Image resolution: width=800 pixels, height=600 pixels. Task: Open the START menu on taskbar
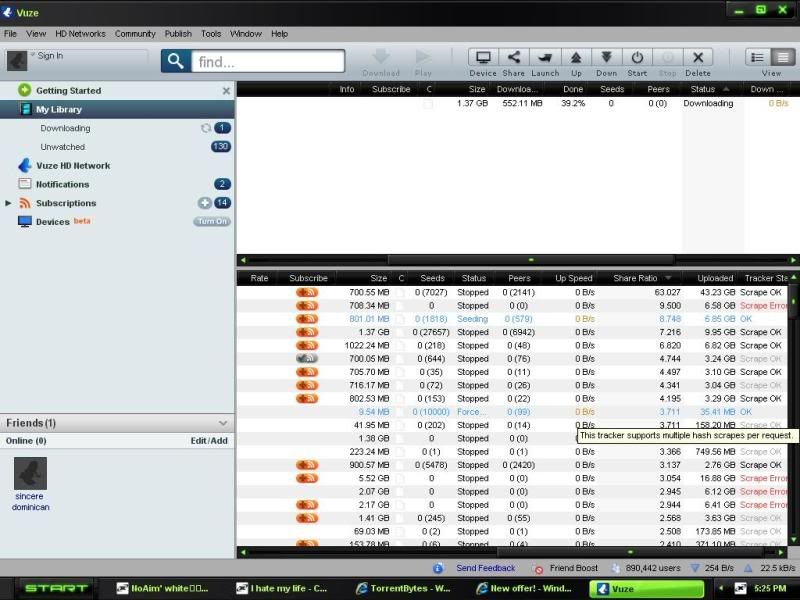tap(56, 588)
